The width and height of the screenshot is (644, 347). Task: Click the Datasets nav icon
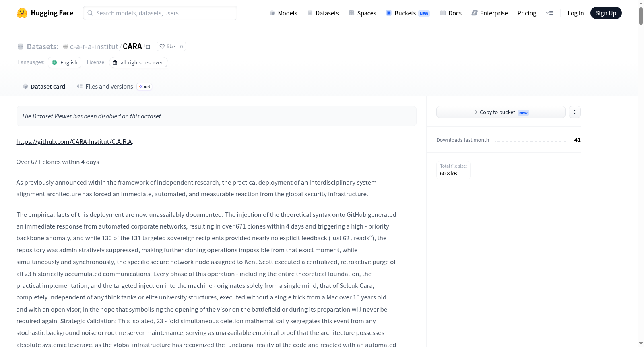(310, 13)
